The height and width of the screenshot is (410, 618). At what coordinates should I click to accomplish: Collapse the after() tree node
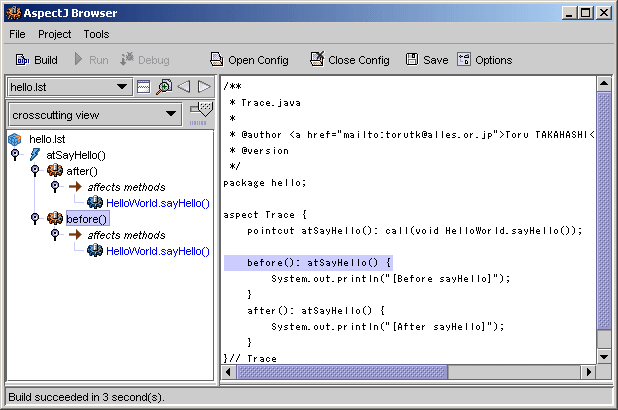coord(35,170)
